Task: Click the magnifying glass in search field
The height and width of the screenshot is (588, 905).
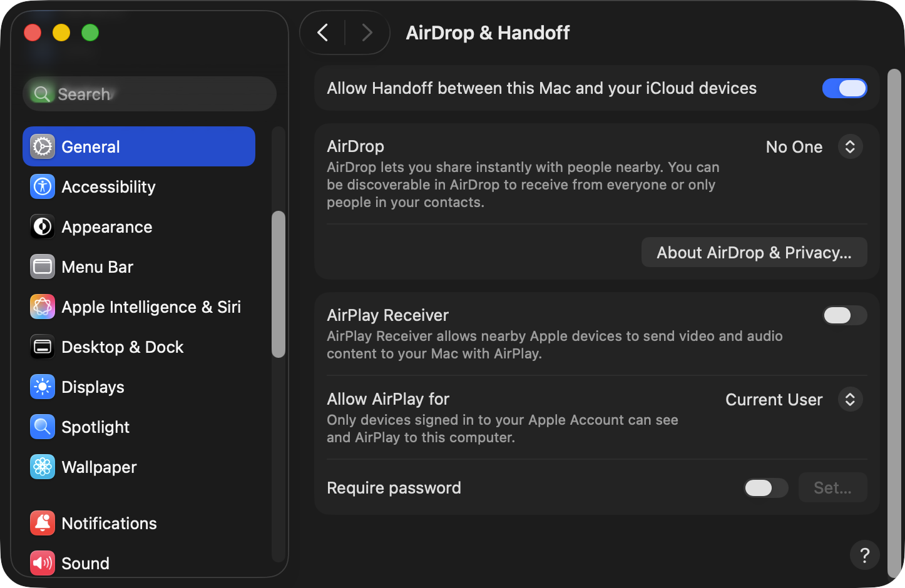Action: pyautogui.click(x=42, y=94)
